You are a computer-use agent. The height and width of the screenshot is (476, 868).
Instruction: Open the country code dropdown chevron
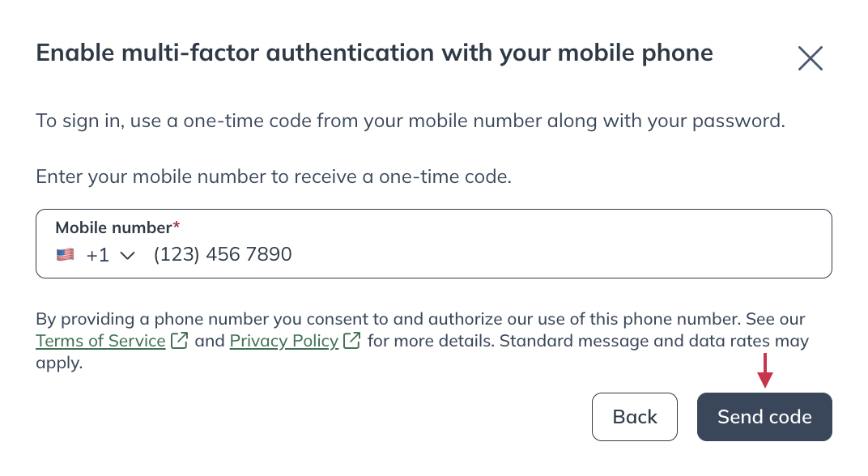[x=127, y=255]
